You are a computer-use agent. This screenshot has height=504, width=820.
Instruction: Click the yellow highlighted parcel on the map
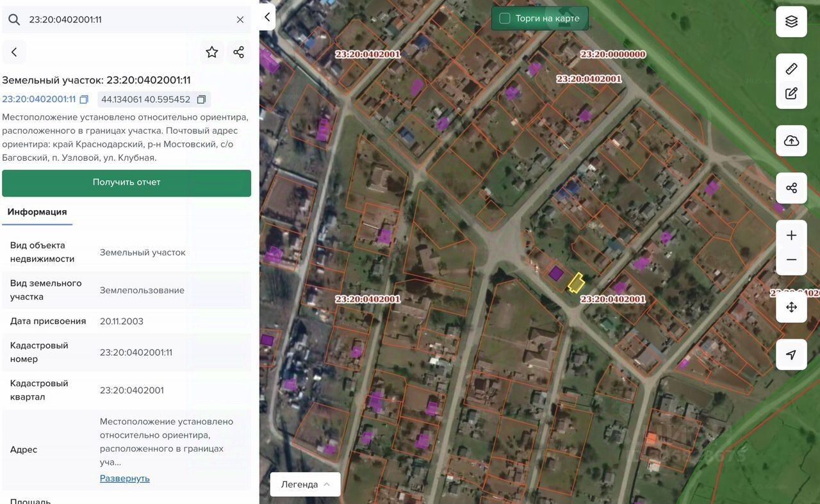point(576,282)
